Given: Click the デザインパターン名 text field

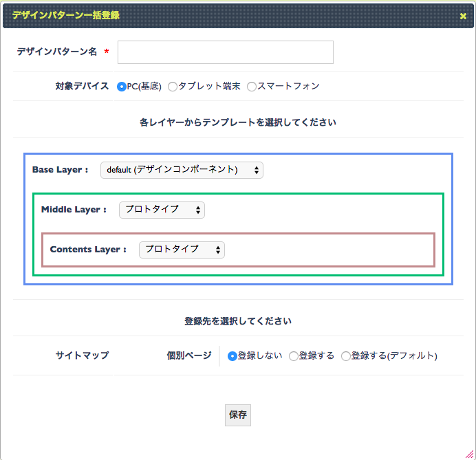Looking at the screenshot, I should coord(226,52).
